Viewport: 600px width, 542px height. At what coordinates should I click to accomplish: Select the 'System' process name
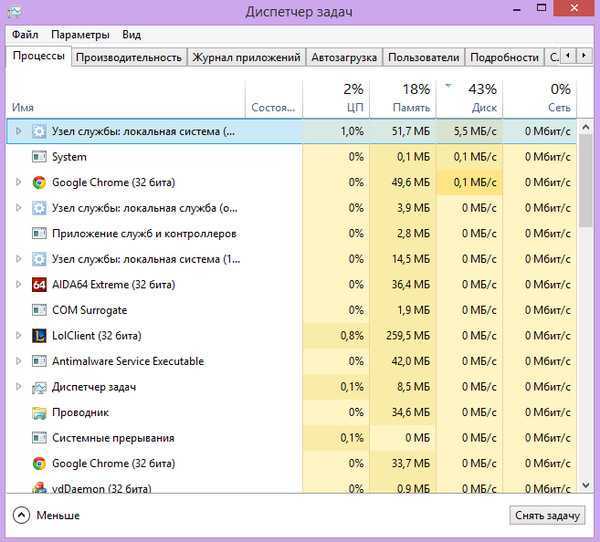[x=69, y=157]
